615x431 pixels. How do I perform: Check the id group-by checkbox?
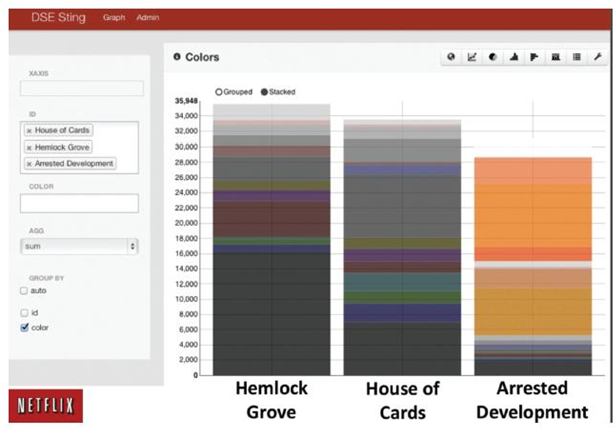[24, 313]
